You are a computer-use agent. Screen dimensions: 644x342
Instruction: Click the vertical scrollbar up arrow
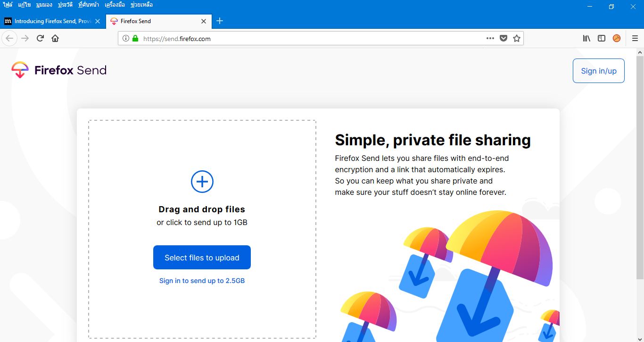pyautogui.click(x=640, y=52)
